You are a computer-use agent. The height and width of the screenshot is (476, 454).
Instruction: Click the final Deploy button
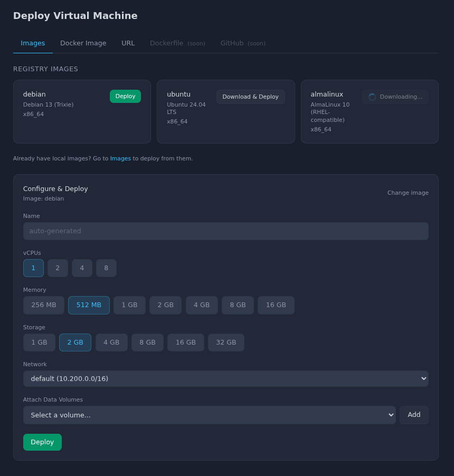[42, 442]
